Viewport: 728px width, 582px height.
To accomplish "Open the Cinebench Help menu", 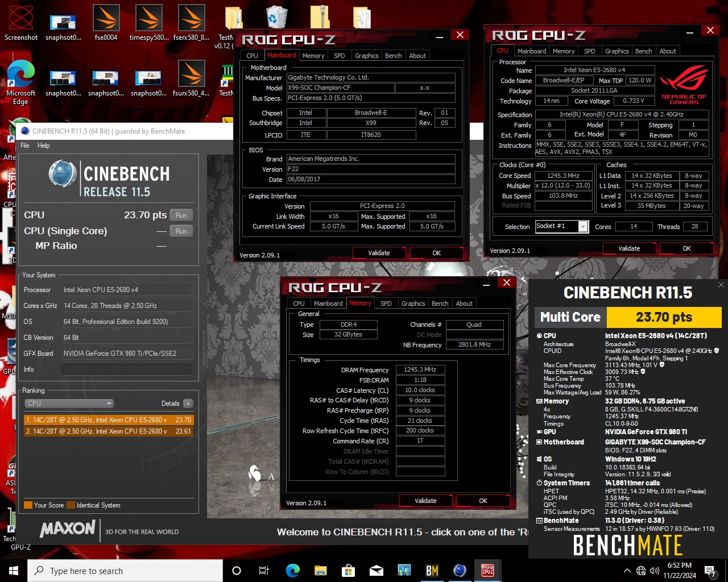I will 44,145.
